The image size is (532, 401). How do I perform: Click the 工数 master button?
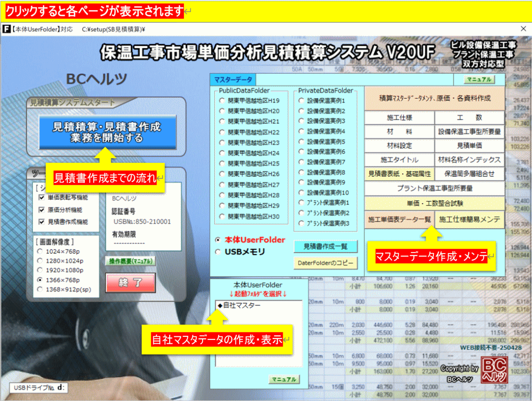pos(469,118)
